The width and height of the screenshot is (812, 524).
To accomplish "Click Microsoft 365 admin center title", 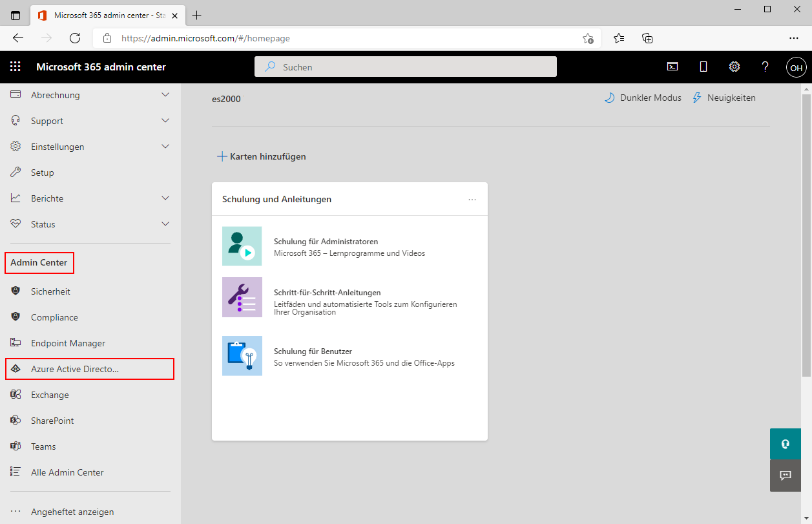I will pyautogui.click(x=101, y=67).
